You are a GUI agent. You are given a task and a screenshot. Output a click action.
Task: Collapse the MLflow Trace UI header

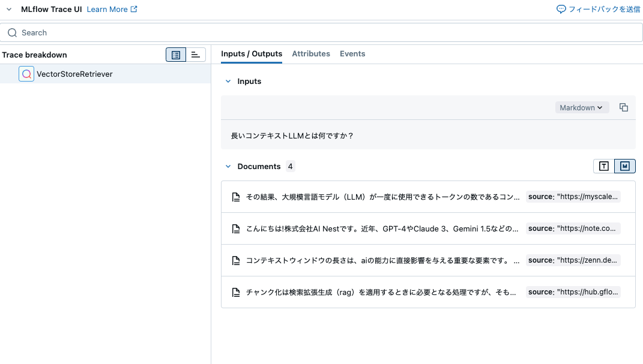(x=8, y=9)
